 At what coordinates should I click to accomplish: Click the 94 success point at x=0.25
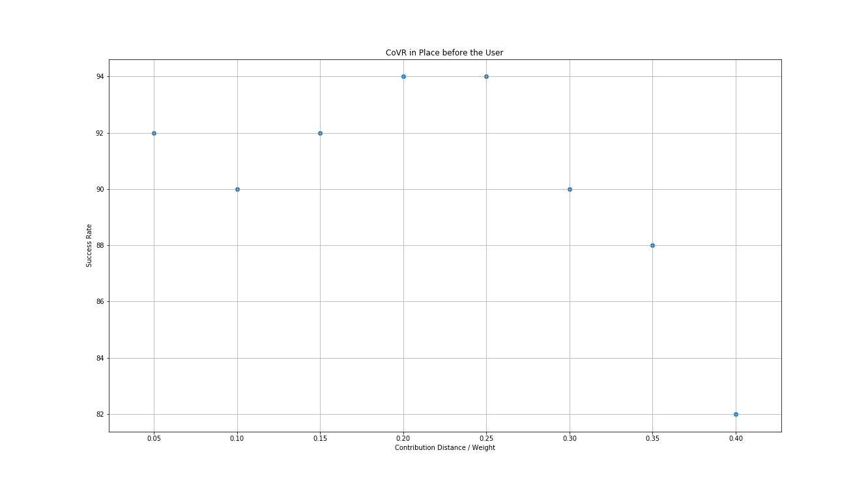point(486,76)
